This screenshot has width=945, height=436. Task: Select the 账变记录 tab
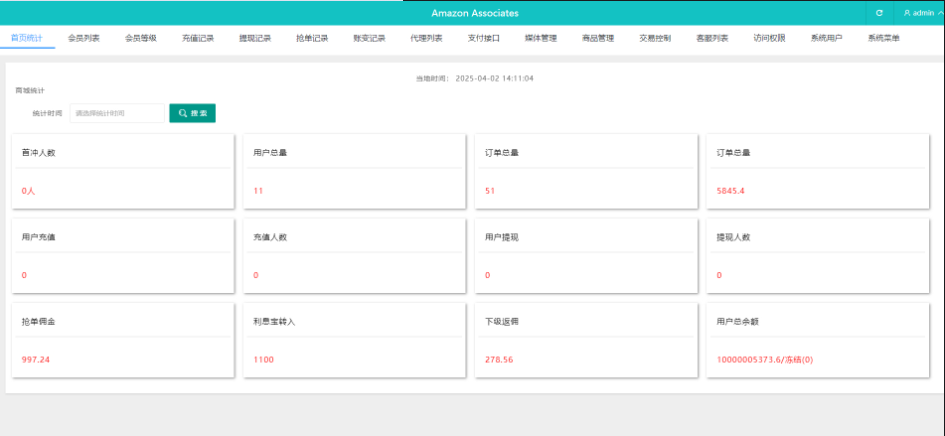click(369, 38)
